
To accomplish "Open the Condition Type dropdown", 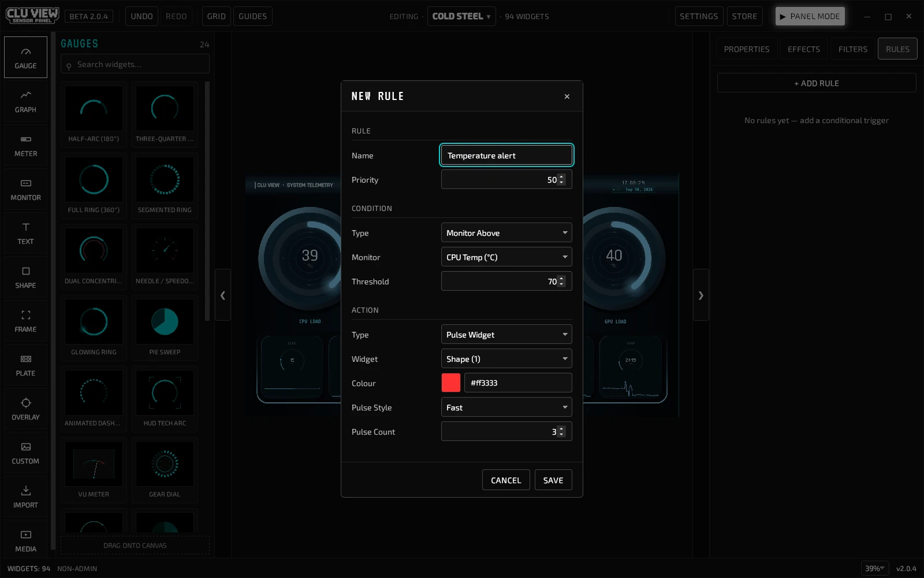I will [x=506, y=233].
